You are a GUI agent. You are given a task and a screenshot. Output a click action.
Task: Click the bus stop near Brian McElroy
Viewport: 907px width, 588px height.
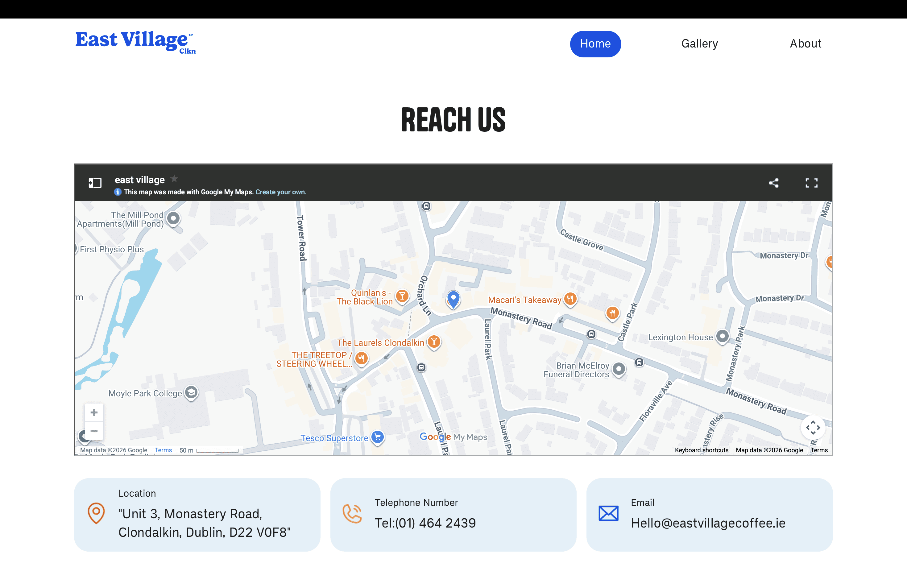pyautogui.click(x=639, y=362)
